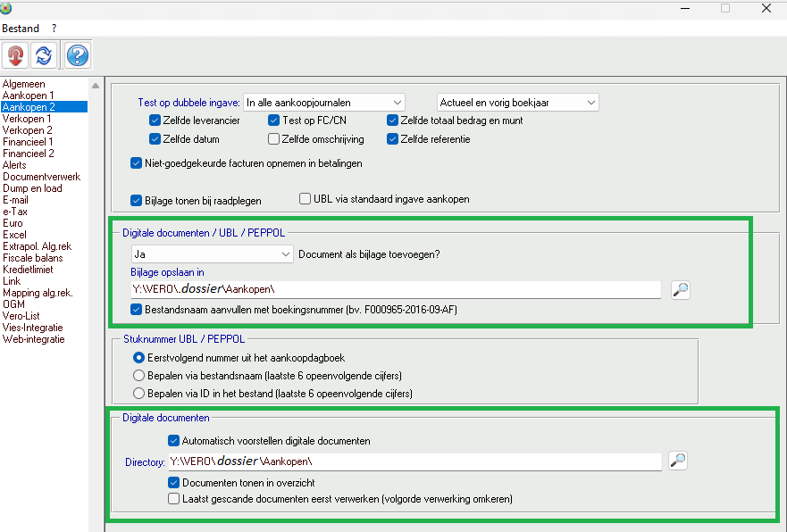Enable Laatst gescande documenten eerst verwerken
The height and width of the screenshot is (532, 787).
pos(173,500)
